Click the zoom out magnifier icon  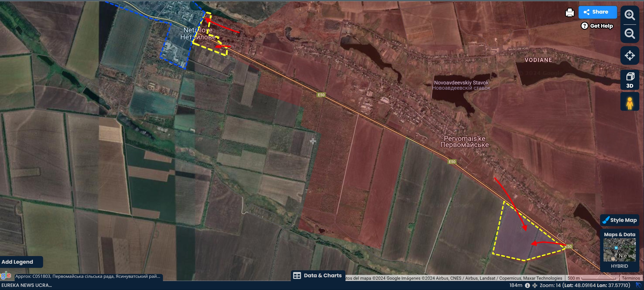click(x=630, y=33)
